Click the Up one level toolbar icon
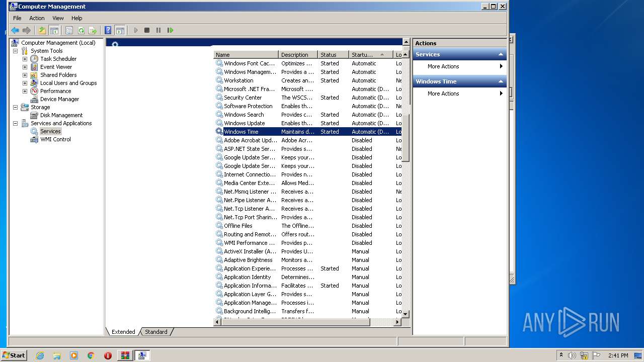Screen dimensions: 644x362 (42, 30)
